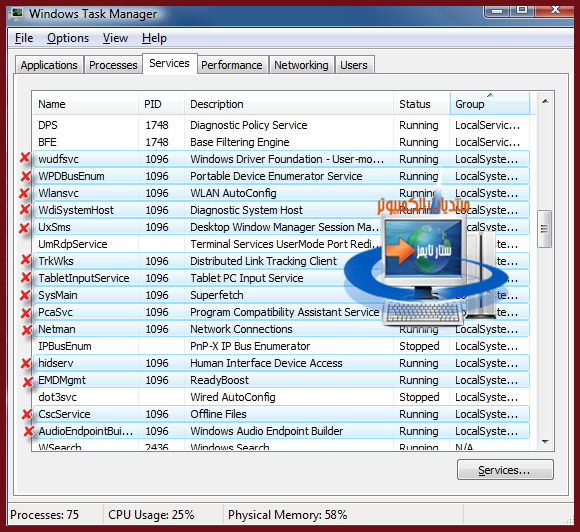Click the PnP-X IP Bus Enumerator description
Viewport: 580px width, 532px height.
250,346
